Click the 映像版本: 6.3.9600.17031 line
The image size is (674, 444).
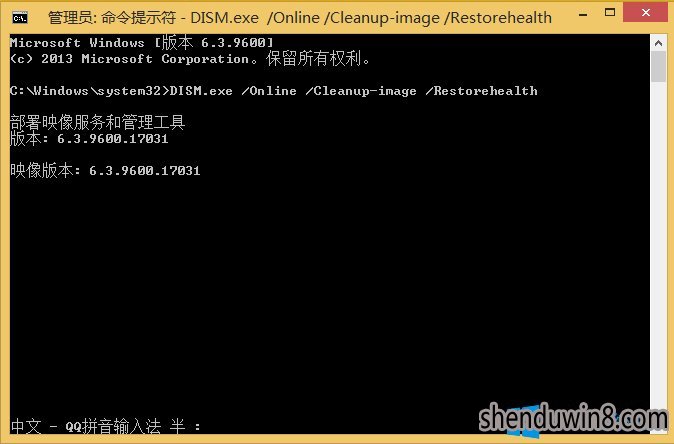[x=105, y=171]
